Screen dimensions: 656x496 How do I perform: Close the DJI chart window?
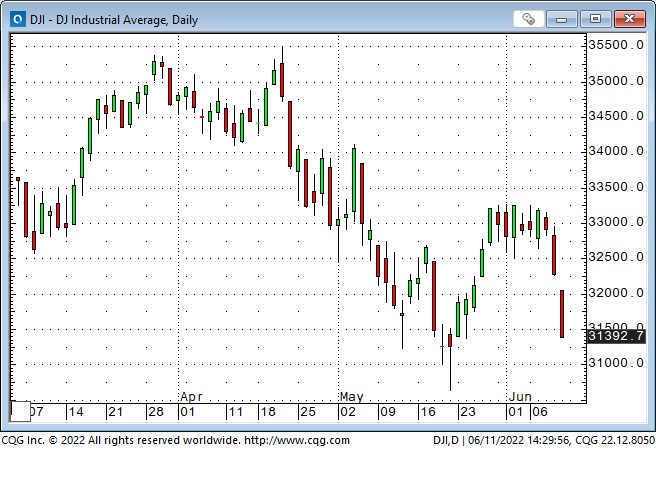pyautogui.click(x=629, y=19)
